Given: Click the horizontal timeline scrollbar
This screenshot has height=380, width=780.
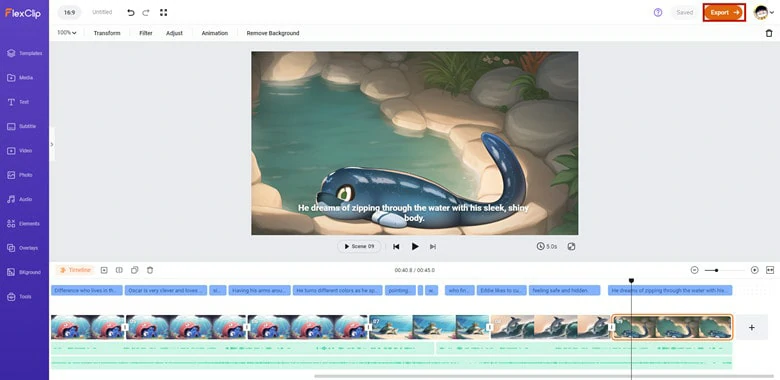Looking at the screenshot, I should pyautogui.click(x=544, y=376).
